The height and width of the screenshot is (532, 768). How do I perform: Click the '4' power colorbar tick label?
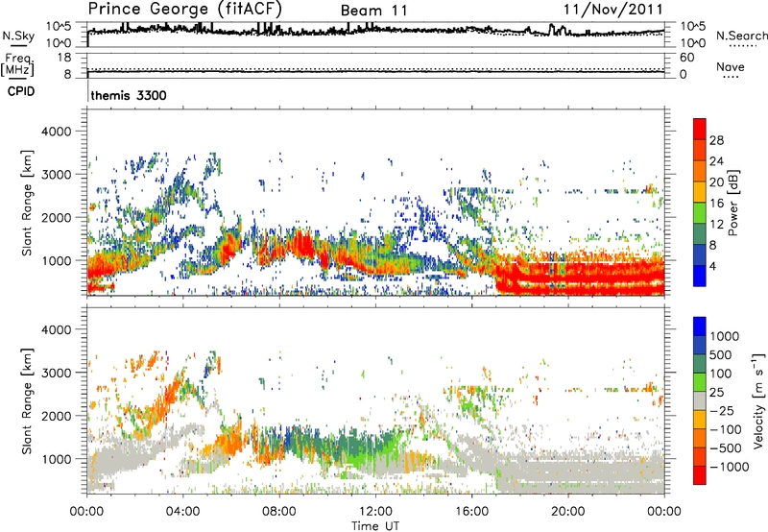(x=712, y=266)
